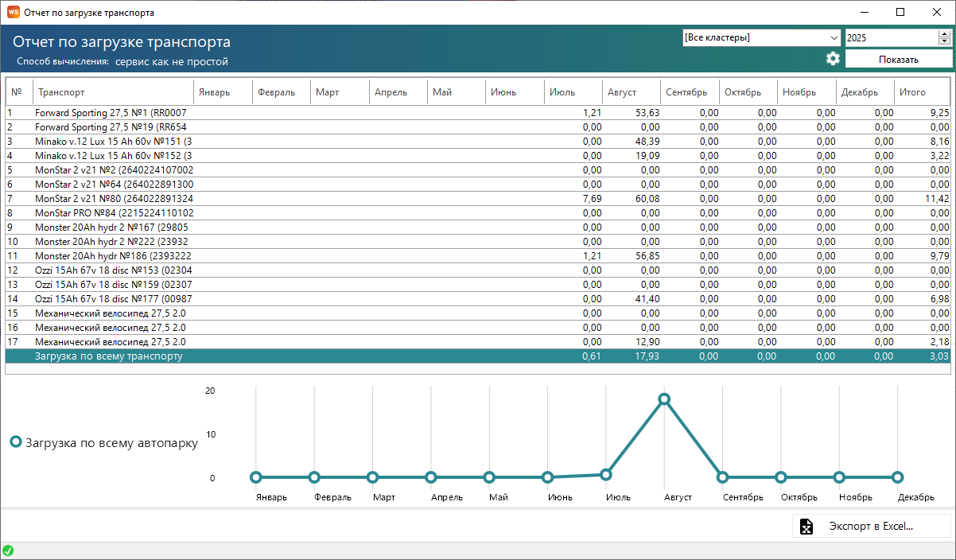This screenshot has width=956, height=560.
Task: Select the Forward Sporting 27,5 №1 row
Action: click(111, 113)
